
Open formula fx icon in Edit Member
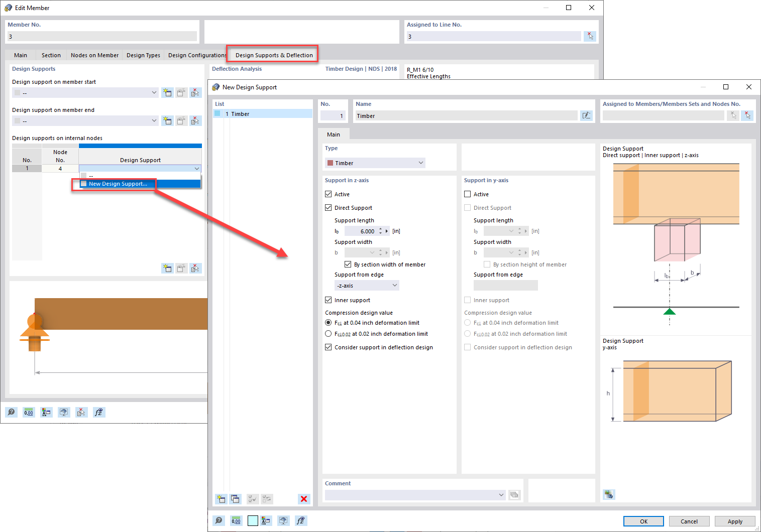[x=99, y=412]
